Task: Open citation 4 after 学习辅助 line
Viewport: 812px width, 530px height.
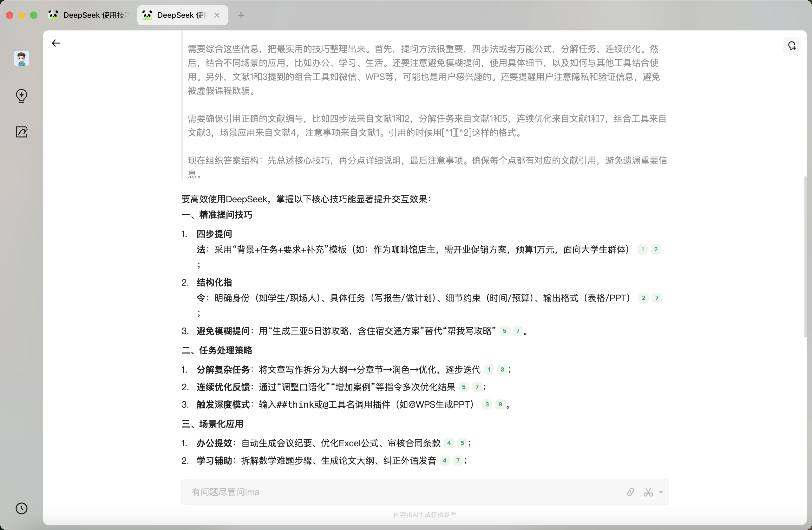Action: tap(445, 461)
